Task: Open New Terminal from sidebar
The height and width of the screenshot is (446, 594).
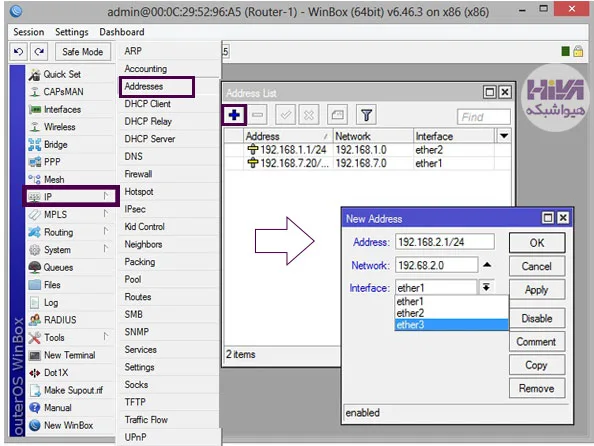Action: pyautogui.click(x=70, y=355)
